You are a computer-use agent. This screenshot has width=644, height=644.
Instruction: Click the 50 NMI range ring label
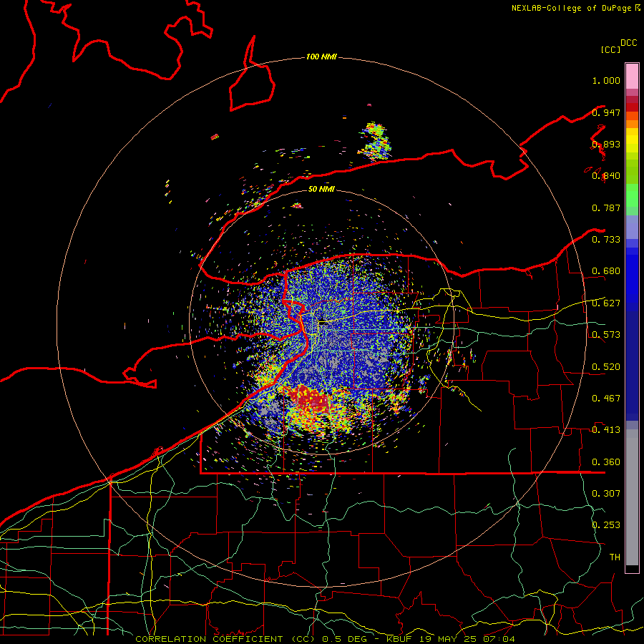[x=321, y=190]
